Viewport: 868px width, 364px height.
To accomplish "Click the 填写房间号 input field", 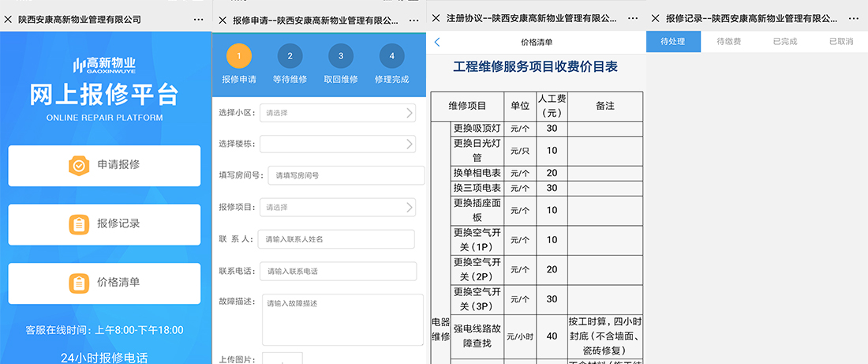I will point(346,175).
